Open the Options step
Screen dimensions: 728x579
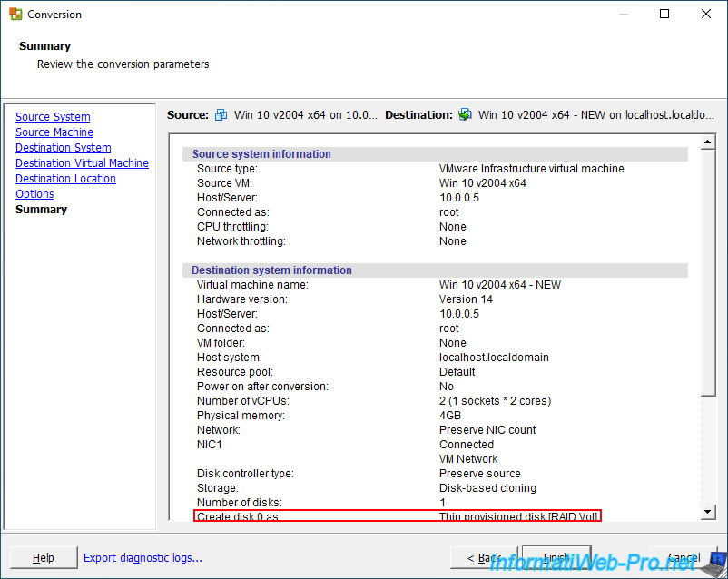pos(34,194)
